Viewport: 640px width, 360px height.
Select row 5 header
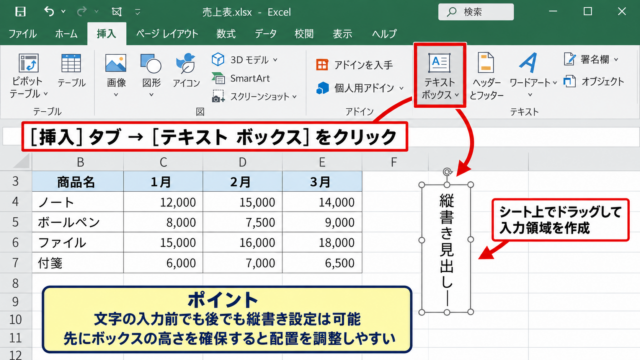click(16, 222)
